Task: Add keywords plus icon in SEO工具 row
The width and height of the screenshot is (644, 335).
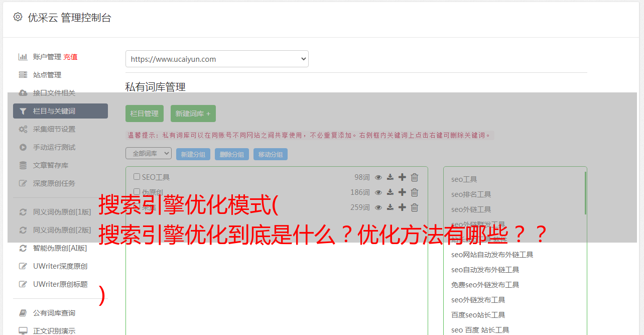Action: pyautogui.click(x=402, y=177)
